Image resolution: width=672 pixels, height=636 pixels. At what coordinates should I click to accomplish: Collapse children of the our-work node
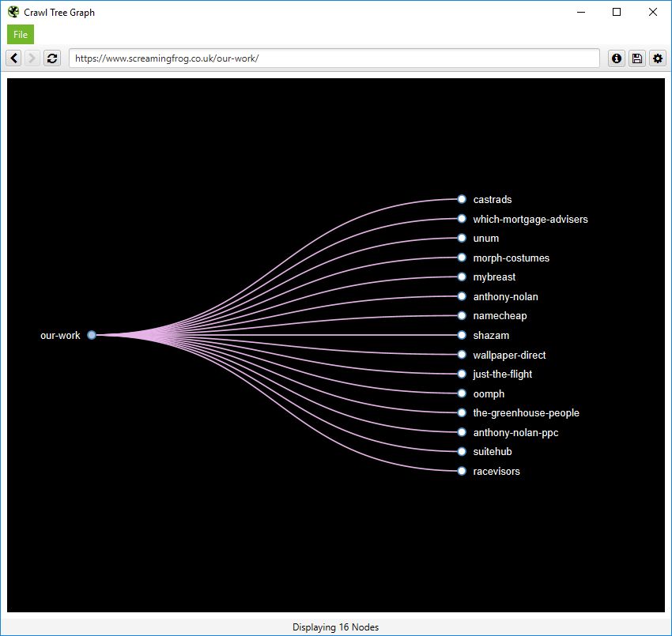(91, 335)
